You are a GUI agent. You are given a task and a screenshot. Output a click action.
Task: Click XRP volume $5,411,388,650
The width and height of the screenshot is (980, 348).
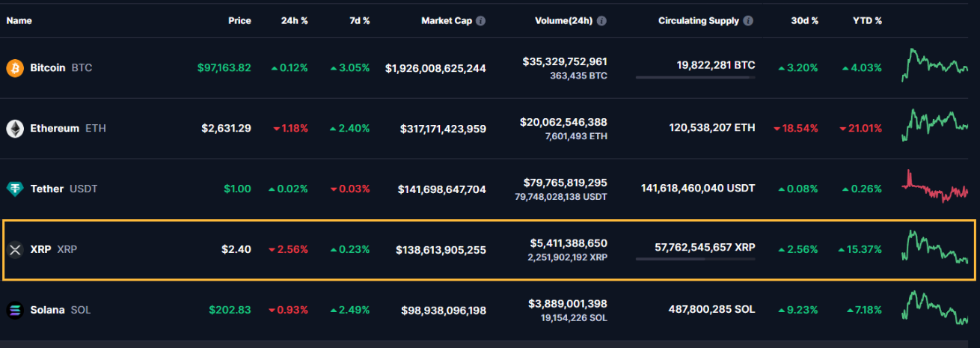[568, 243]
